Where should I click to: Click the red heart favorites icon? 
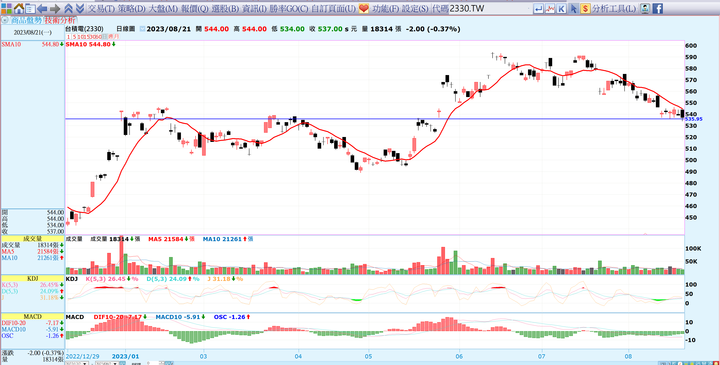364,8
